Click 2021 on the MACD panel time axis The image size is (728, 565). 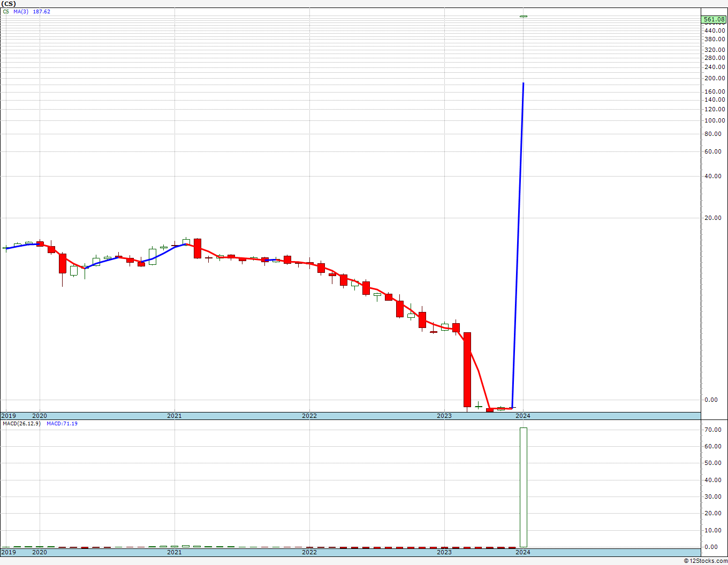coord(174,552)
